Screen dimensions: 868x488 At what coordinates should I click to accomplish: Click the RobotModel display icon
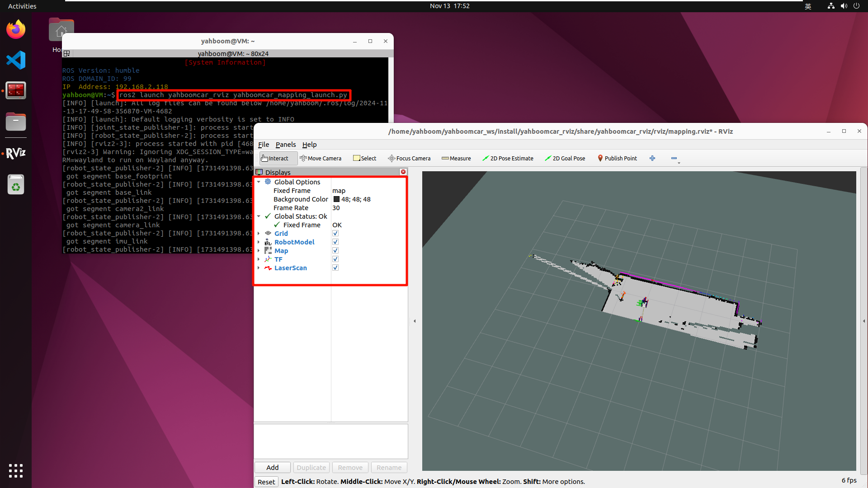coord(268,242)
